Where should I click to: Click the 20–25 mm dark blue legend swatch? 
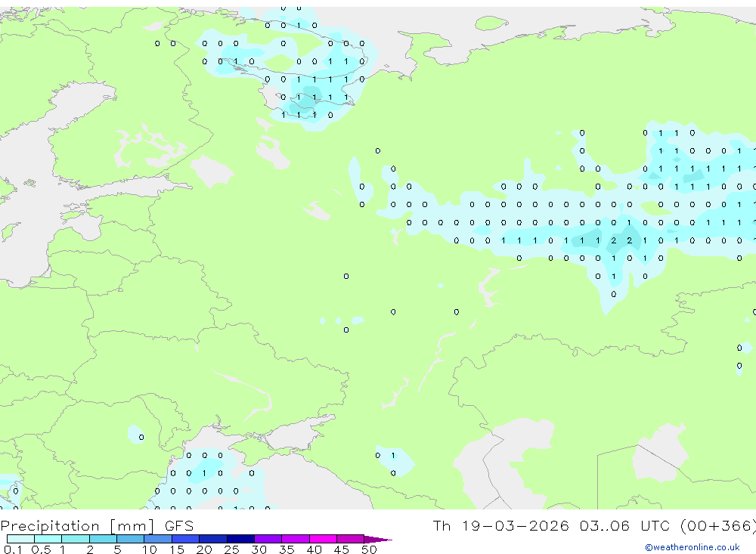pyautogui.click(x=213, y=539)
